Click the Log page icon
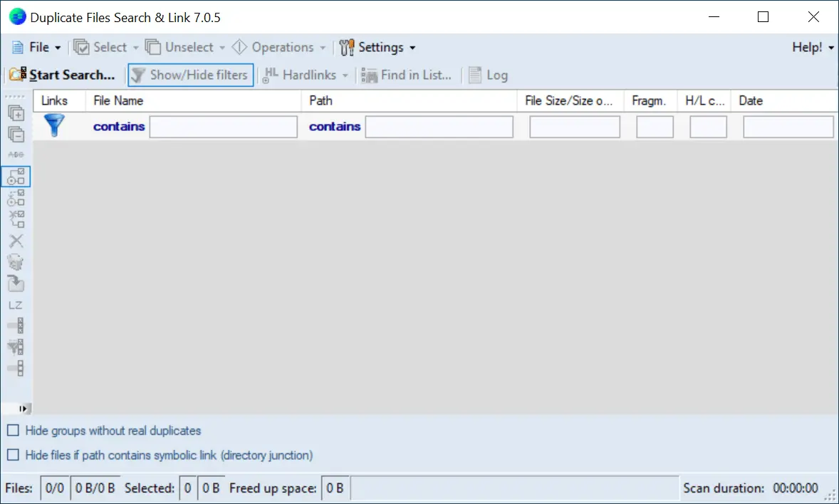This screenshot has height=504, width=839. click(x=474, y=75)
